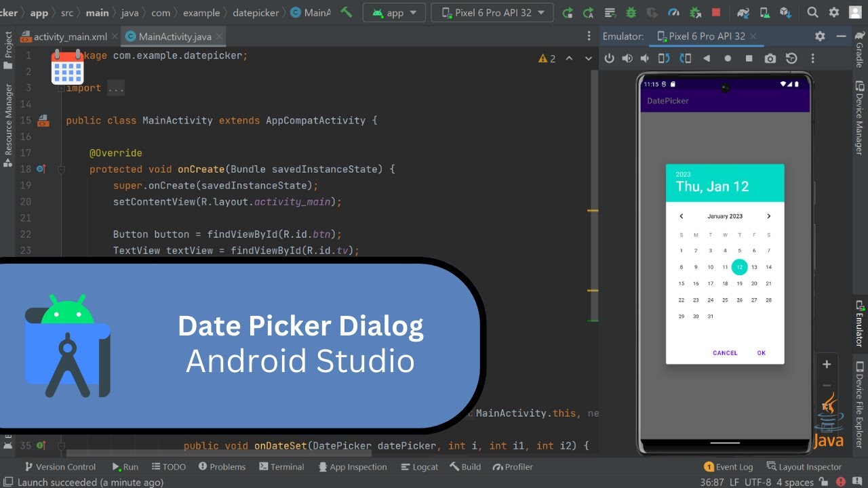The height and width of the screenshot is (488, 868).
Task: Click the emulator Volume Down icon
Action: pyautogui.click(x=645, y=59)
